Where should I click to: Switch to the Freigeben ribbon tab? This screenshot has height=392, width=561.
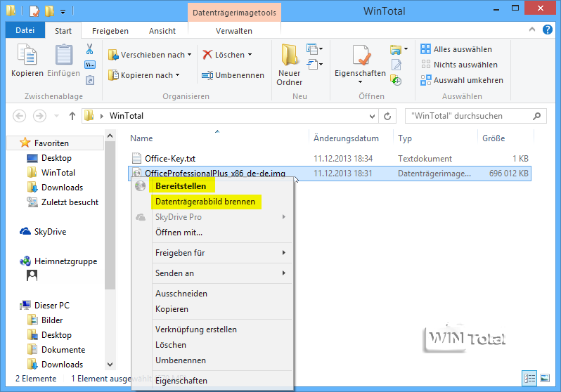pyautogui.click(x=110, y=31)
